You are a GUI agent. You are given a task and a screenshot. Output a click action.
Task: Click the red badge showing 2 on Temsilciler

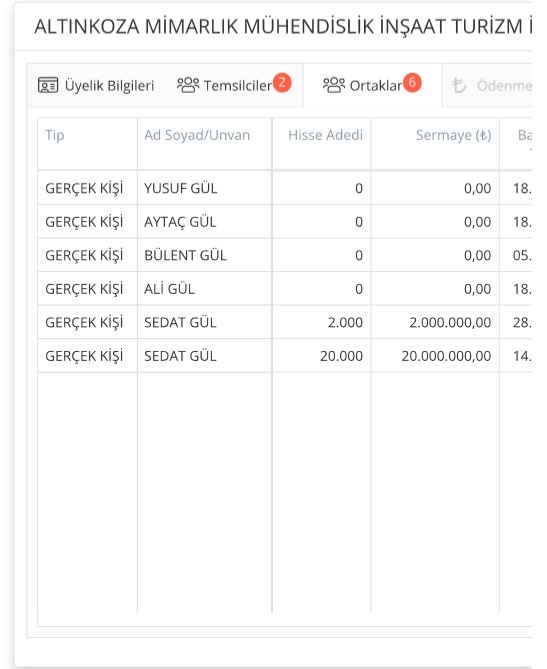282,82
